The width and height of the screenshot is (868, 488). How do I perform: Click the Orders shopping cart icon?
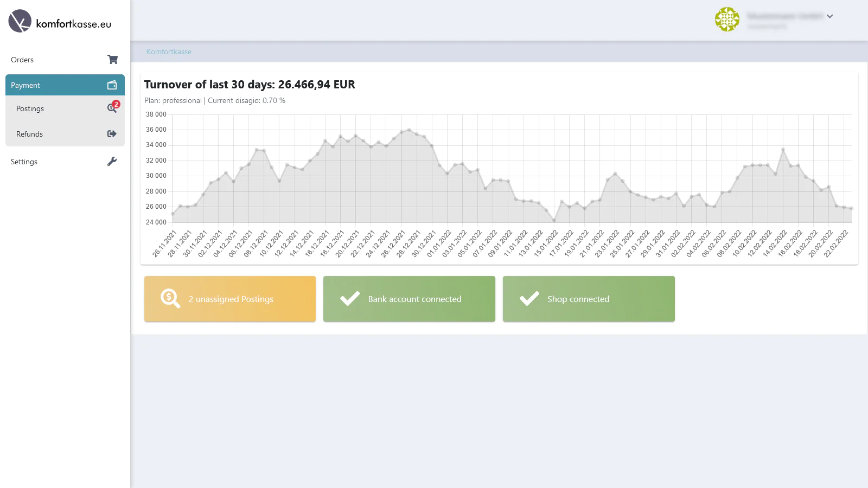point(112,60)
